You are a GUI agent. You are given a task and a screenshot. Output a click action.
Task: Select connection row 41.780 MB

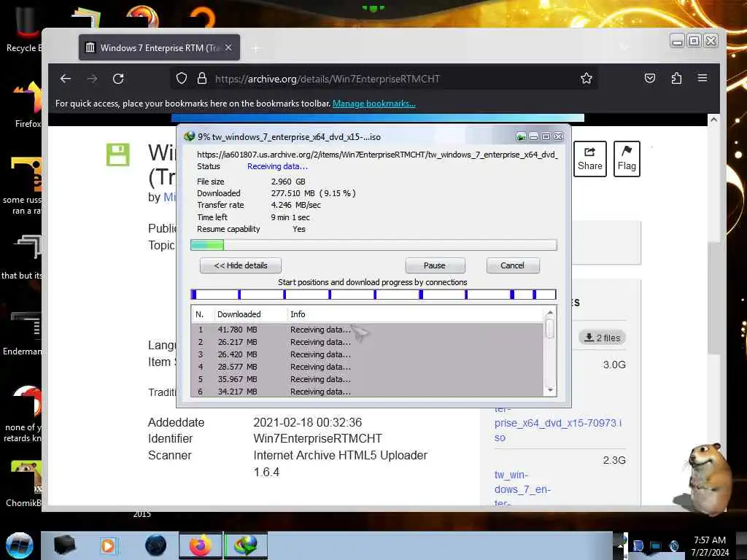[367, 330]
